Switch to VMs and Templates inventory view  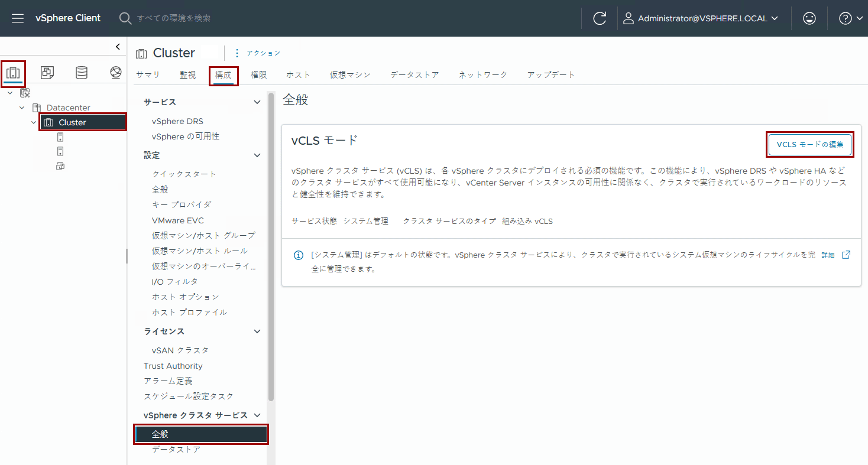click(x=47, y=73)
